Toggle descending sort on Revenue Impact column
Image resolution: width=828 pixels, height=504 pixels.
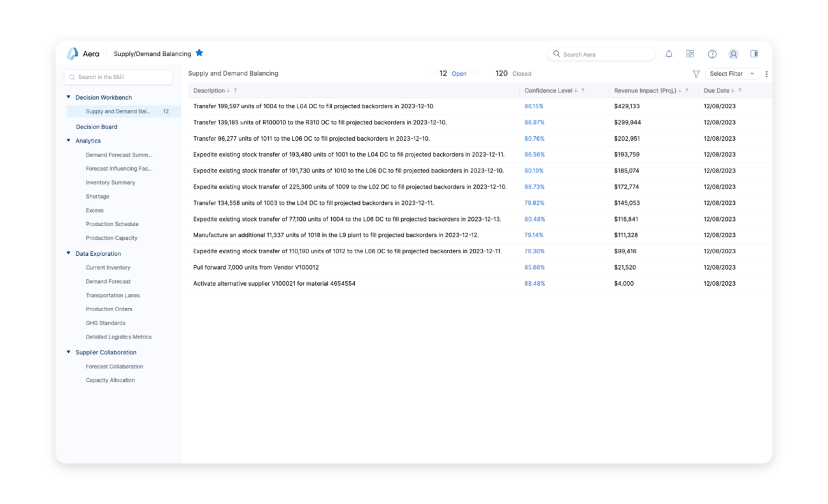679,90
